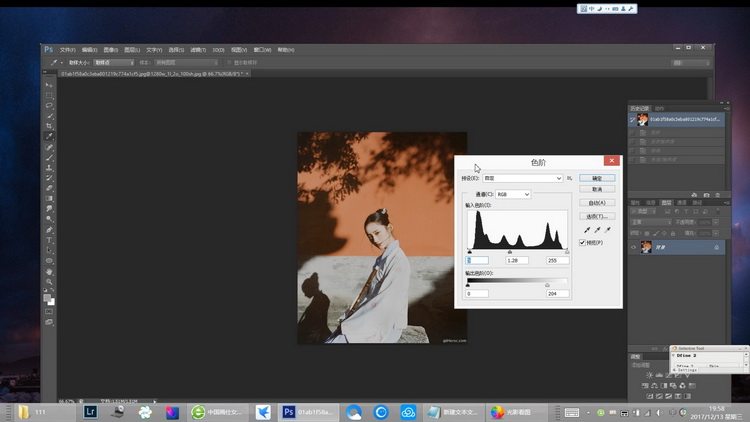
Task: Select the Crop tool
Action: click(x=49, y=126)
